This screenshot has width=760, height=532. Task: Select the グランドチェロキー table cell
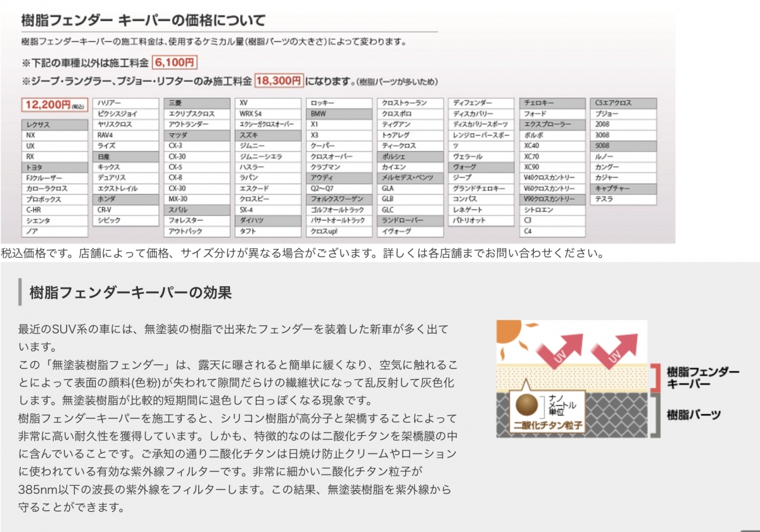point(481,189)
